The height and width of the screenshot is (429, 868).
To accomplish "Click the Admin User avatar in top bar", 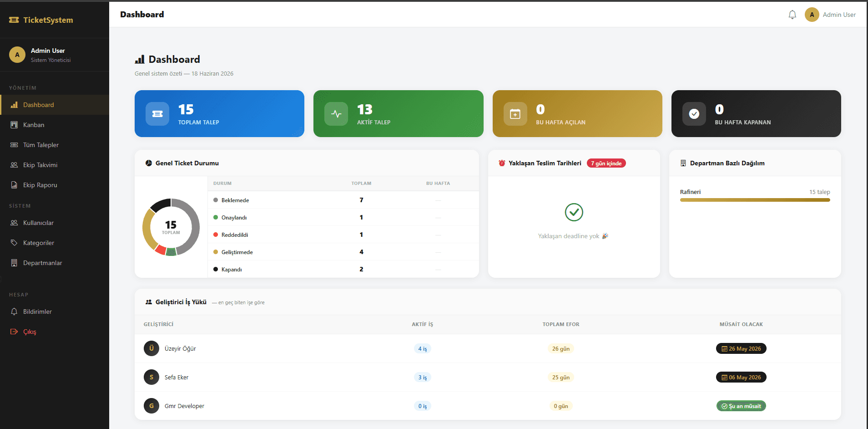I will [812, 15].
